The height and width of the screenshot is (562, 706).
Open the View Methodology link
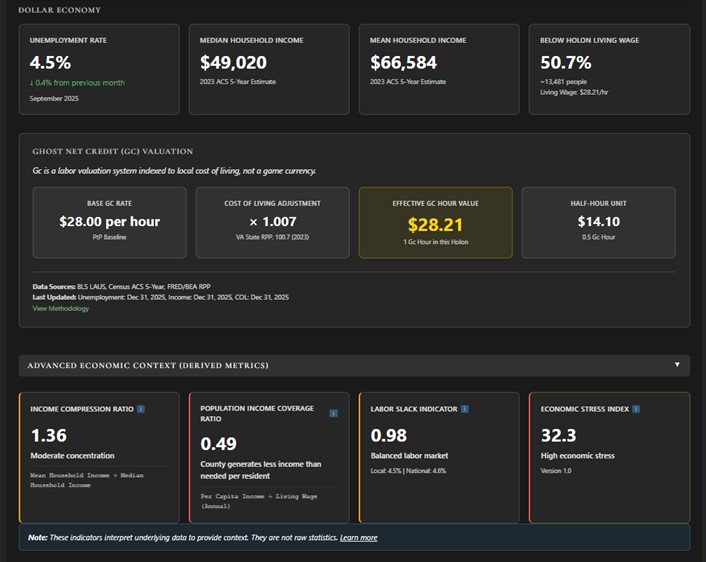pyautogui.click(x=60, y=308)
